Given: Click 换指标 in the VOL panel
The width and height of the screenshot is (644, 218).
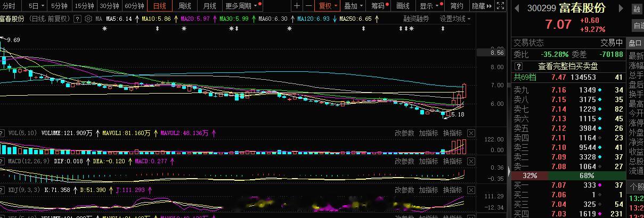Looking at the screenshot, I should pos(452,133).
